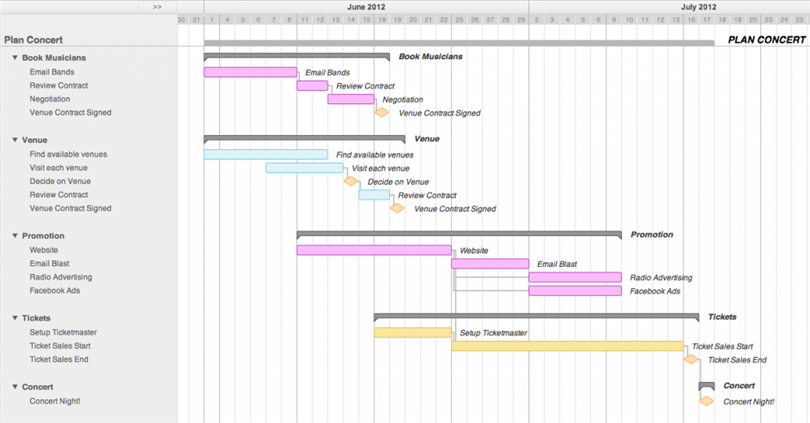
Task: Click the June 2012 month header
Action: 366,7
